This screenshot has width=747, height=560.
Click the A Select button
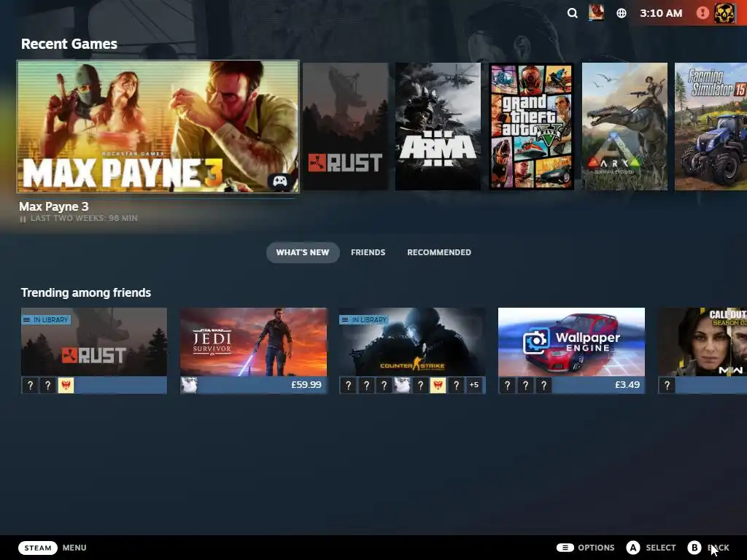pyautogui.click(x=632, y=548)
